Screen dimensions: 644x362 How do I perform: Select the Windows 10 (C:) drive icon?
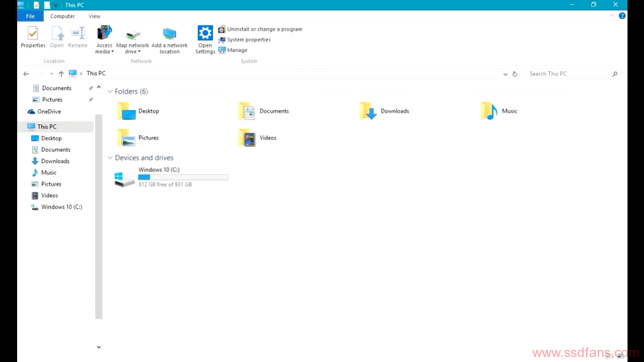(x=124, y=179)
